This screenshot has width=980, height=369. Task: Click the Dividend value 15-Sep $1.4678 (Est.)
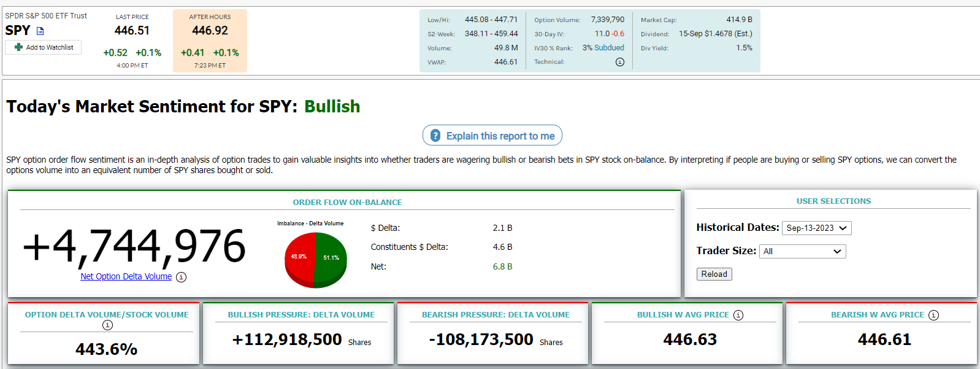click(716, 34)
